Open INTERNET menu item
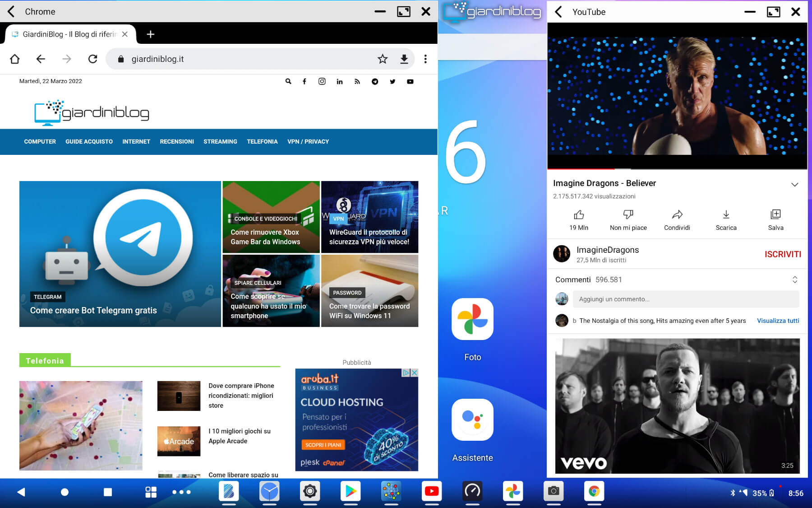Screen dimensions: 812x508 pyautogui.click(x=136, y=142)
